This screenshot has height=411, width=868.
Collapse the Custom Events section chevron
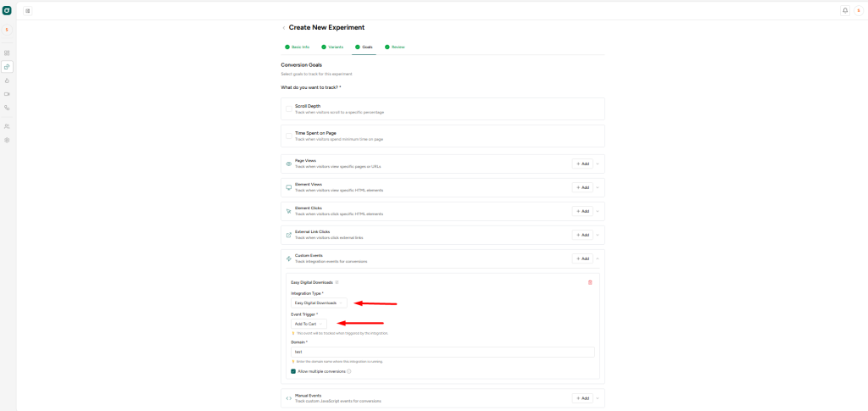tap(598, 258)
